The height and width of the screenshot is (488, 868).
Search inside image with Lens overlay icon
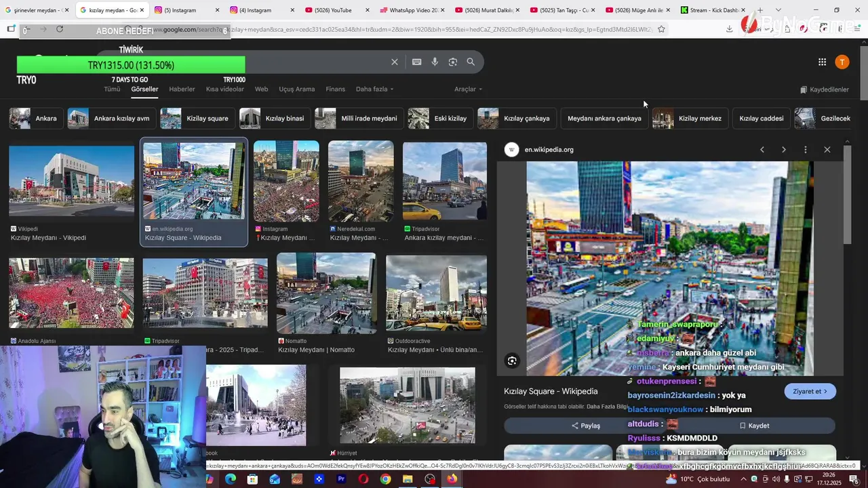(x=512, y=361)
